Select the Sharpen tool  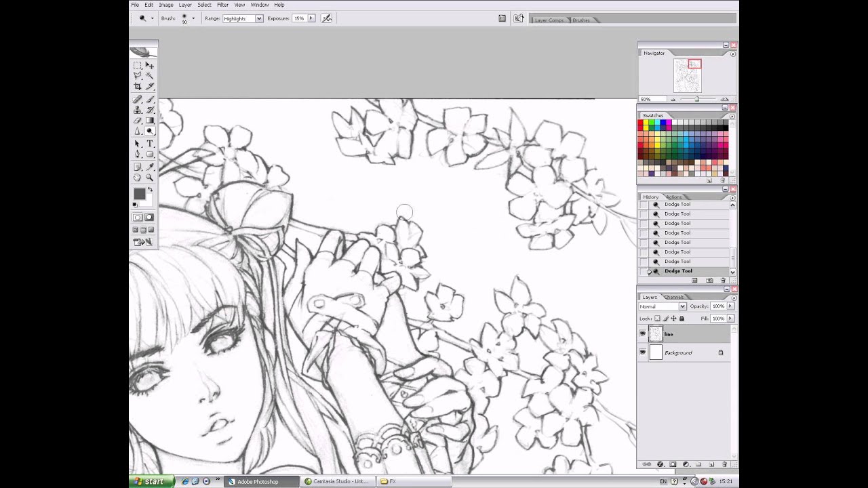[x=138, y=131]
